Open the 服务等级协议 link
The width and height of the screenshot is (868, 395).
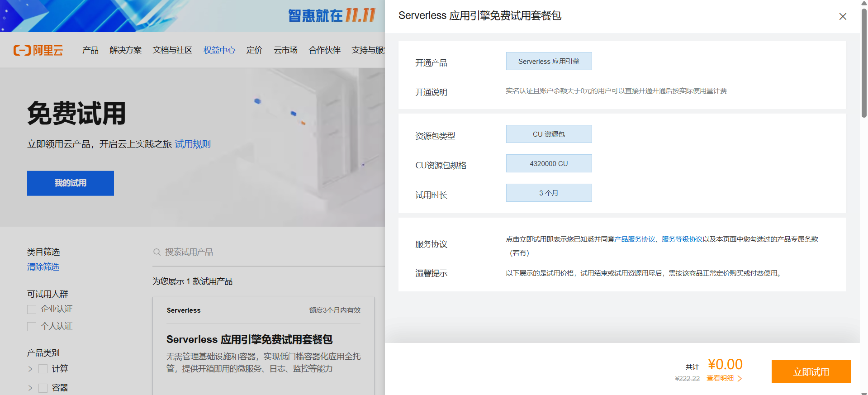[x=682, y=239]
